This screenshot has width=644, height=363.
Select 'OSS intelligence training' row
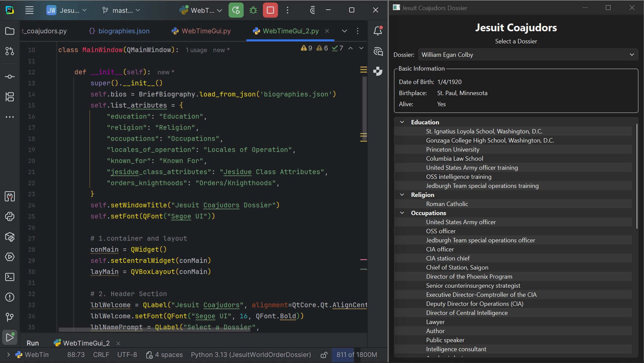[x=513, y=176]
